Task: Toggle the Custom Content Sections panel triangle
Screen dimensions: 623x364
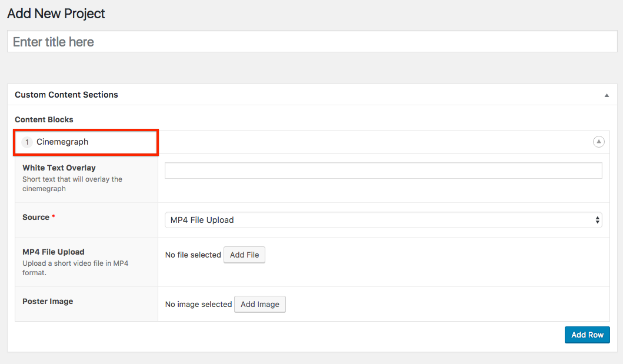Action: click(x=607, y=95)
